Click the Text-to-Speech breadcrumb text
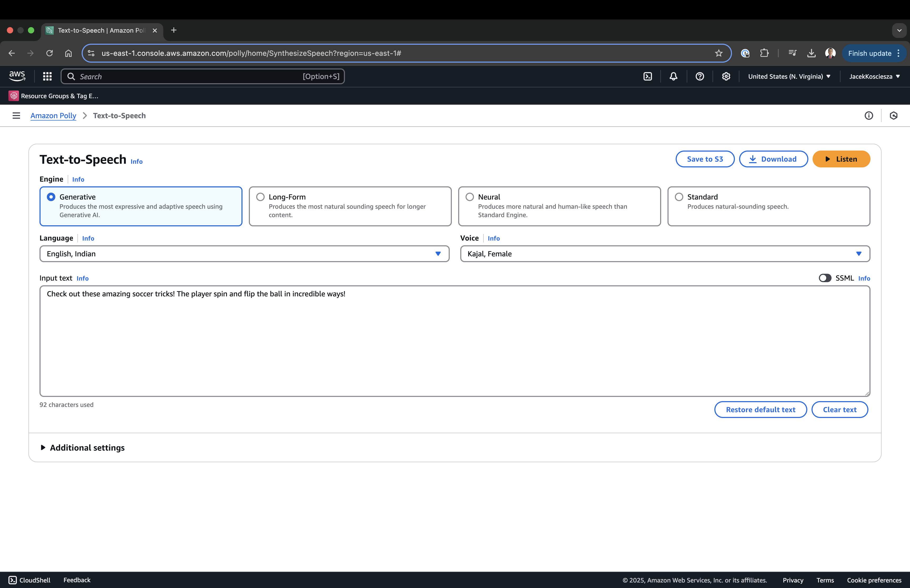 click(x=119, y=115)
